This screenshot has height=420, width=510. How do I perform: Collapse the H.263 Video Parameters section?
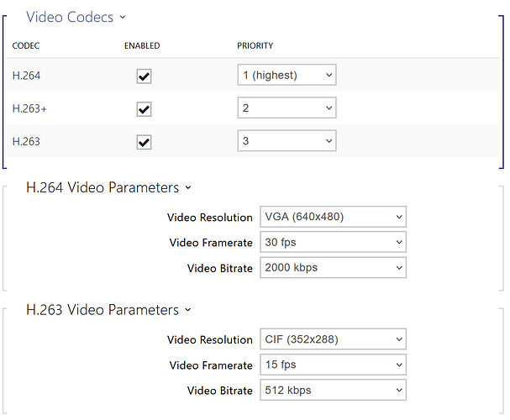point(109,310)
